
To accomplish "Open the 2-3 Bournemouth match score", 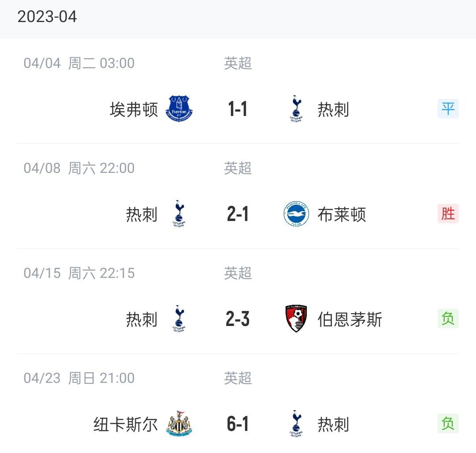I will [238, 319].
